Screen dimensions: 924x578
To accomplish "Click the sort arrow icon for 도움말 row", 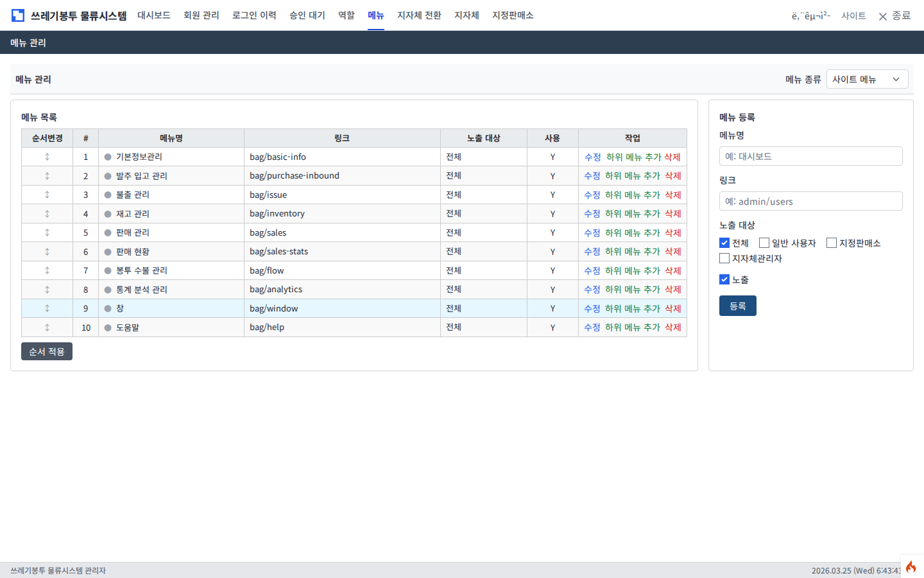I will coord(47,328).
